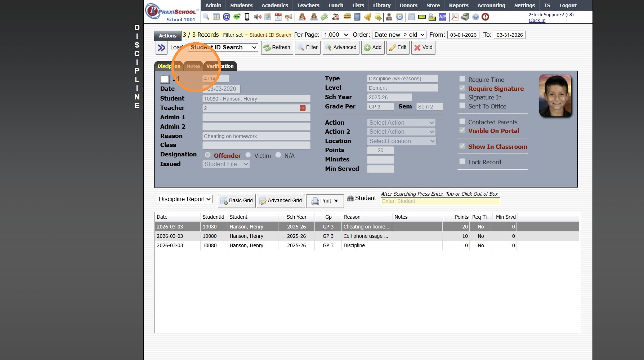Enable the Lock Record checkbox
The image size is (644, 360).
462,161
